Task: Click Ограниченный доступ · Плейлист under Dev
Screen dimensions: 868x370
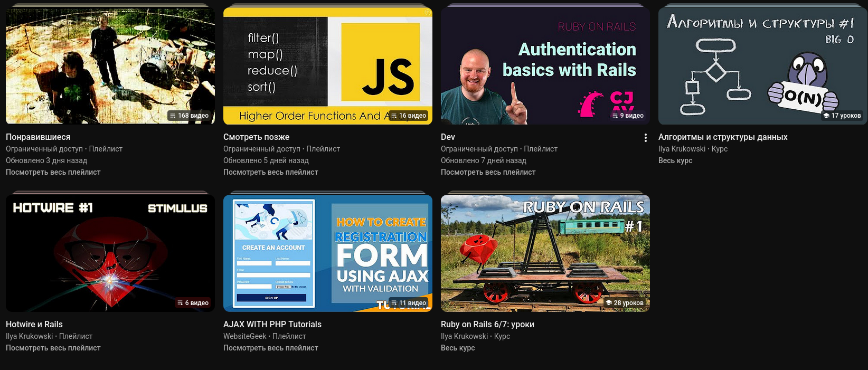Action: point(499,149)
